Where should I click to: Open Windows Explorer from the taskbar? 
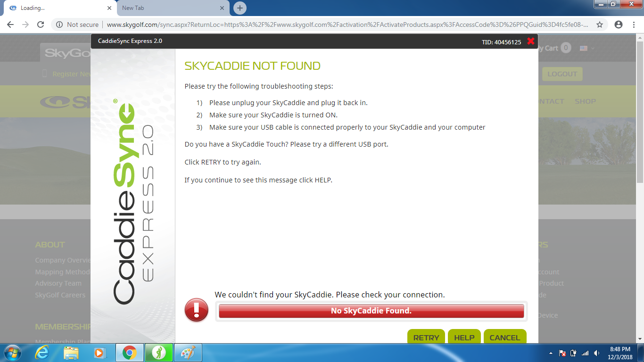coord(71,353)
